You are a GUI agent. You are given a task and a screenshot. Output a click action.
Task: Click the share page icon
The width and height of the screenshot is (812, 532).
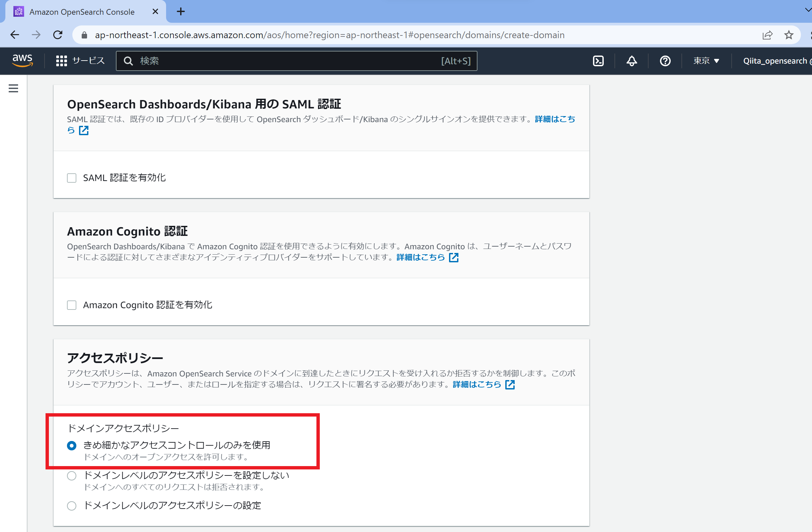[x=767, y=35]
